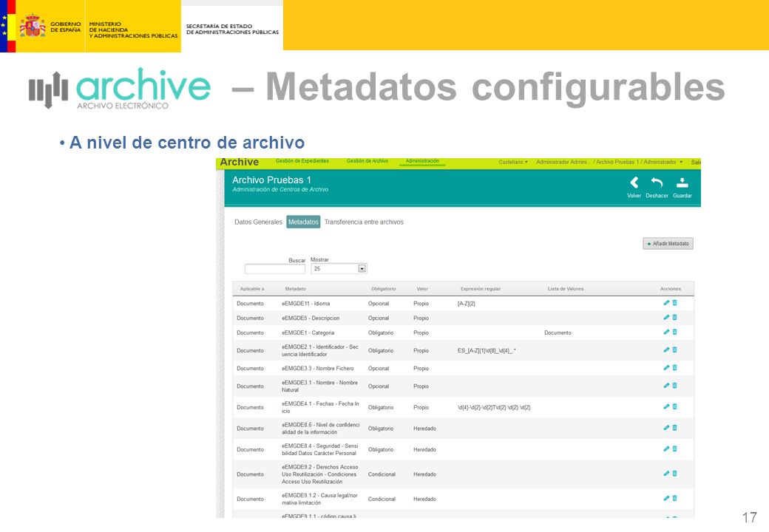Click the Guardar save icon
Screen dimensions: 769x532
click(682, 183)
